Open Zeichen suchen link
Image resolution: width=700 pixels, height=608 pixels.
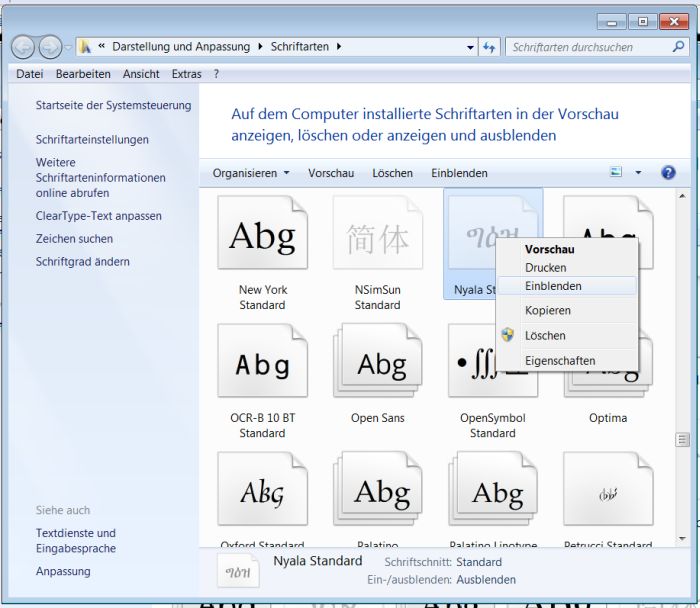pyautogui.click(x=74, y=238)
